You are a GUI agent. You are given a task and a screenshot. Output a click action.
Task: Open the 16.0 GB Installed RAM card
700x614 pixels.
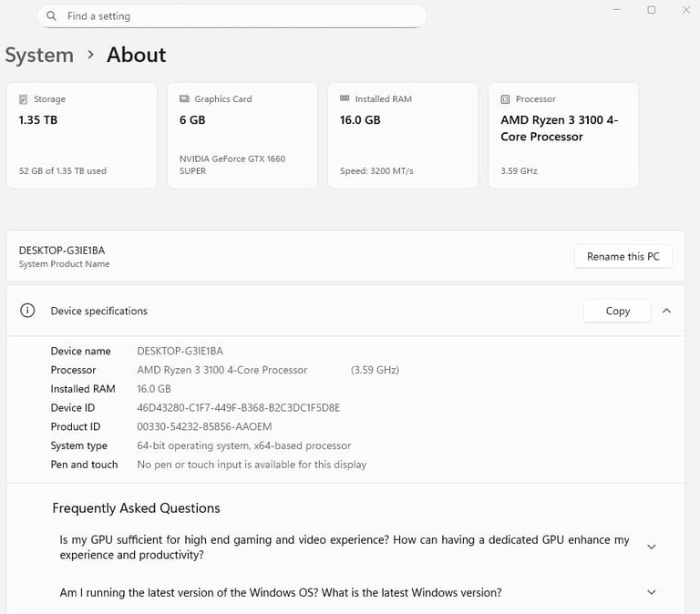(402, 136)
